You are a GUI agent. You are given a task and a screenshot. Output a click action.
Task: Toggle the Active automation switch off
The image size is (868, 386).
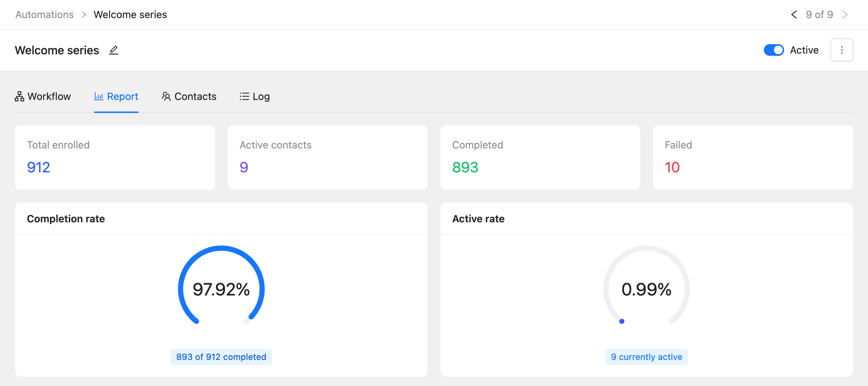(x=774, y=50)
